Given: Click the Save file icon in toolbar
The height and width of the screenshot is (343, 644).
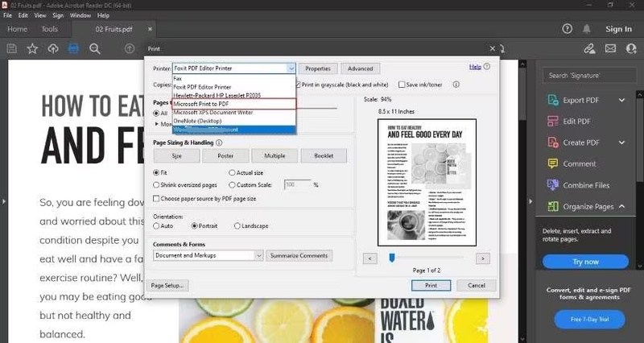Looking at the screenshot, I should [11, 49].
